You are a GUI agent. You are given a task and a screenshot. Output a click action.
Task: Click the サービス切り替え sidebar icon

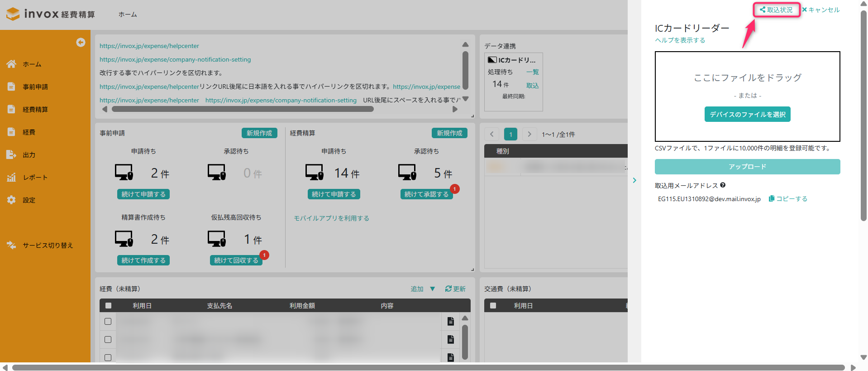[x=11, y=245]
